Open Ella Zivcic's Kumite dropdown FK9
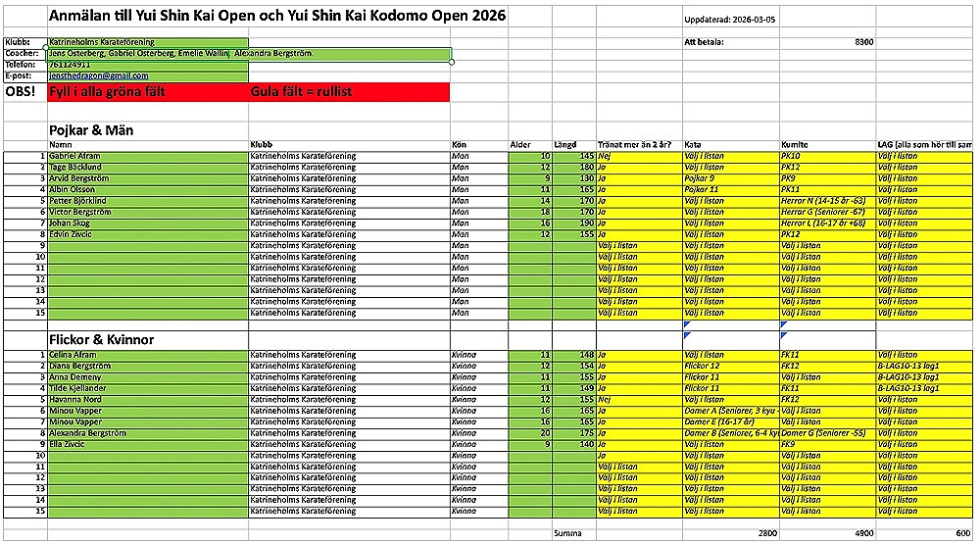The image size is (980, 544). [x=826, y=444]
